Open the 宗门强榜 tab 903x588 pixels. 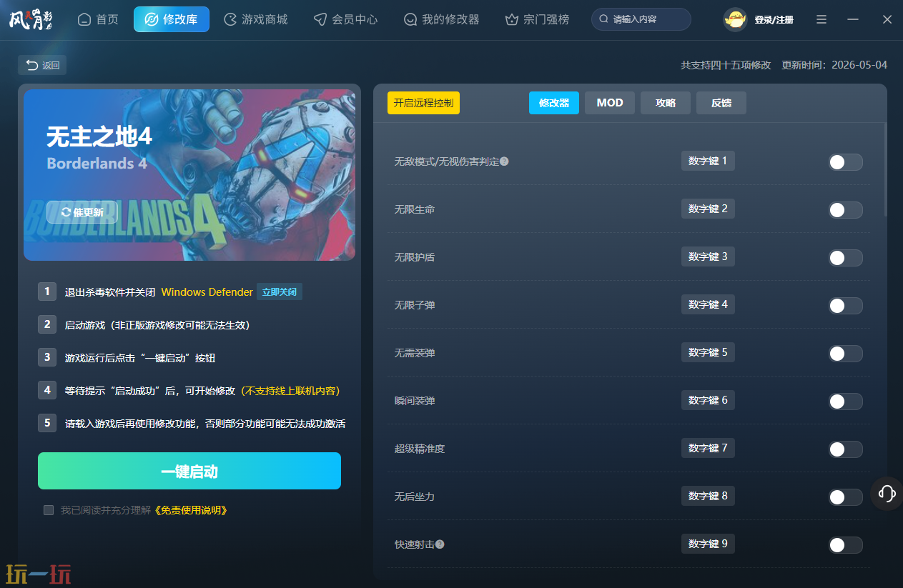tap(538, 19)
